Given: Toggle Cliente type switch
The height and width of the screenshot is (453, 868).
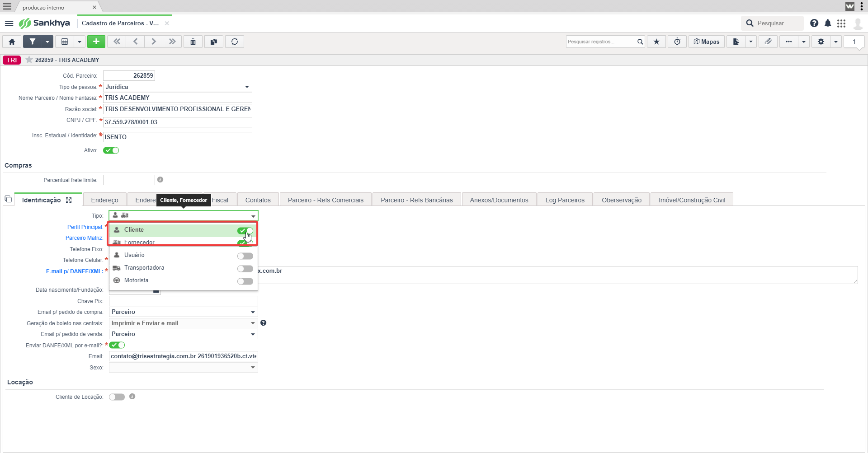Looking at the screenshot, I should click(245, 230).
